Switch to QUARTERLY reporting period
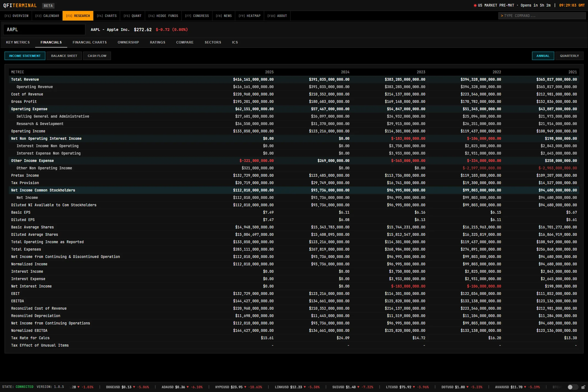 569,56
